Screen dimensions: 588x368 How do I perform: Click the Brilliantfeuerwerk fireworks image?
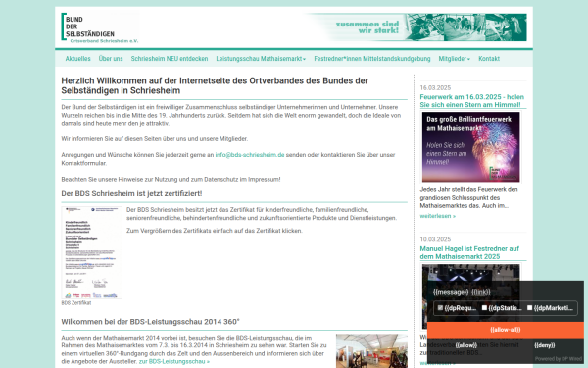point(471,147)
